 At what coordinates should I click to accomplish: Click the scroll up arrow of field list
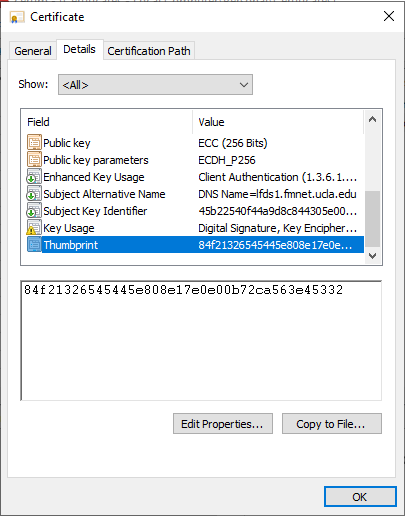[x=373, y=119]
